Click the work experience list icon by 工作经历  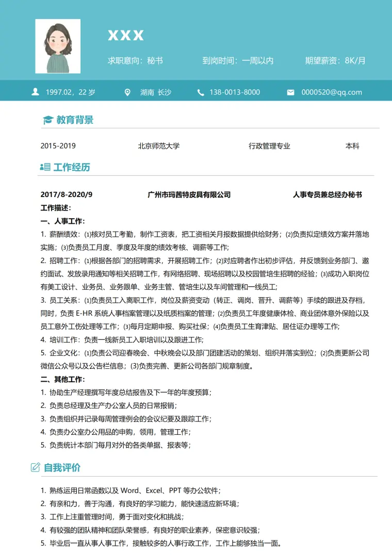(x=45, y=167)
